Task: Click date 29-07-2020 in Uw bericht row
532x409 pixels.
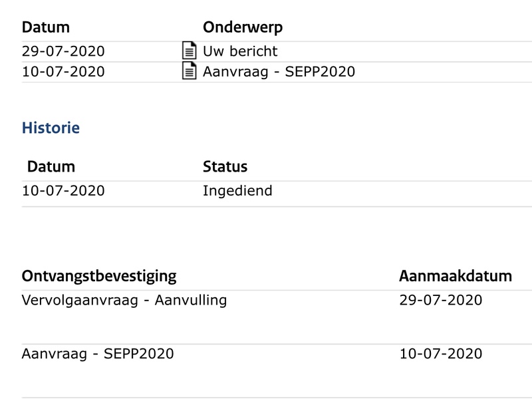Action: (x=63, y=51)
